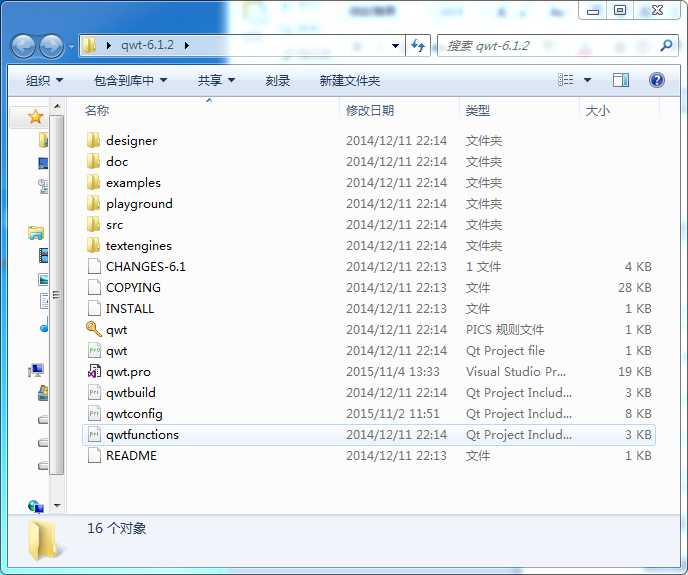Select the src folder icon
This screenshot has width=688, height=575.
(93, 224)
